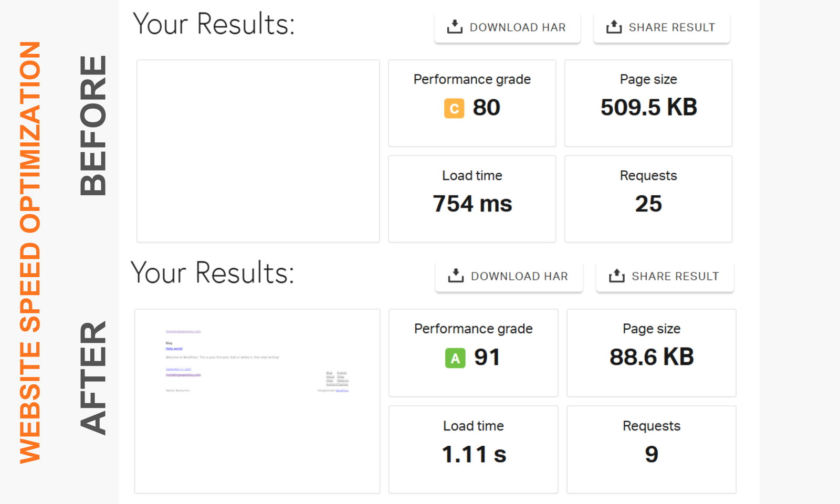840x504 pixels.
Task: Open the Events footer link in the preview
Action: [x=342, y=373]
